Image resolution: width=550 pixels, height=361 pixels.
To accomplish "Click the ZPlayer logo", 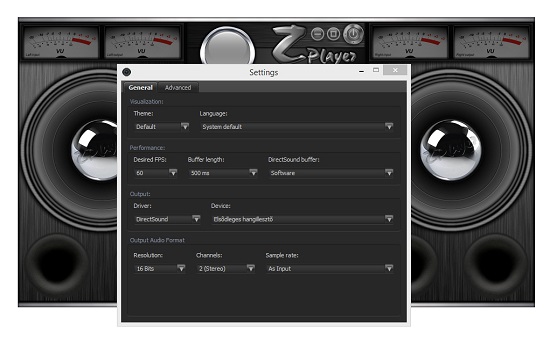I will click(313, 45).
